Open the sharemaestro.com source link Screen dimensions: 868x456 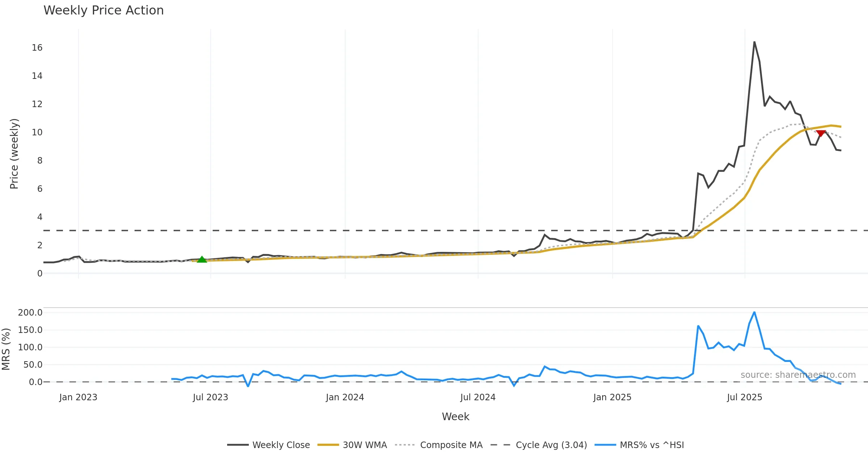coord(798,375)
